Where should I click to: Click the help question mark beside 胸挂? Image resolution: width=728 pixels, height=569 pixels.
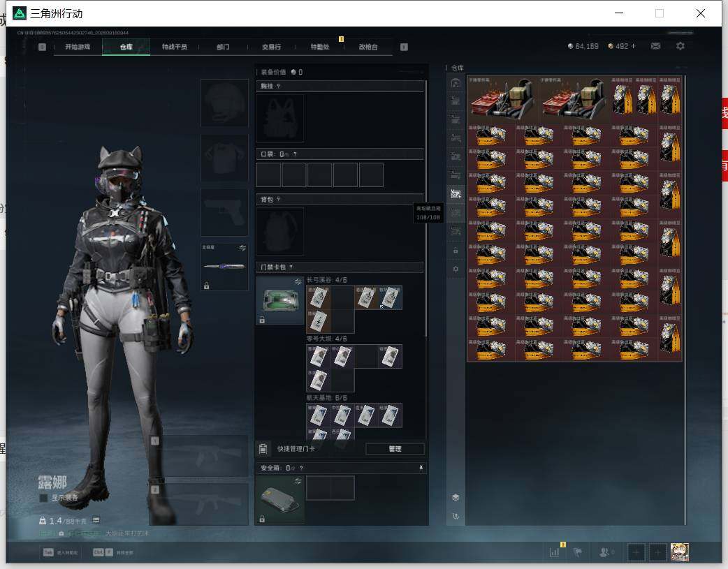point(278,87)
